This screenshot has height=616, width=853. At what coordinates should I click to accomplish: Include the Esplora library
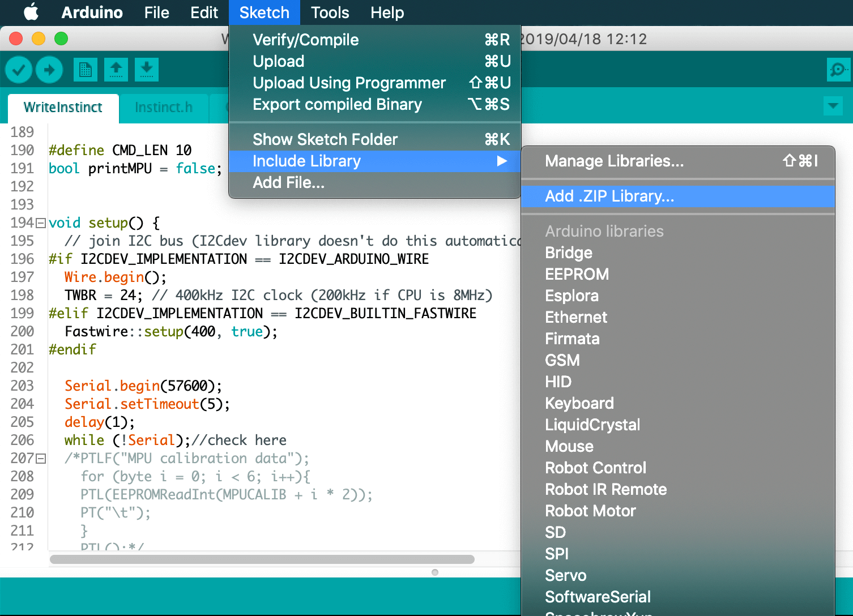[678, 296]
